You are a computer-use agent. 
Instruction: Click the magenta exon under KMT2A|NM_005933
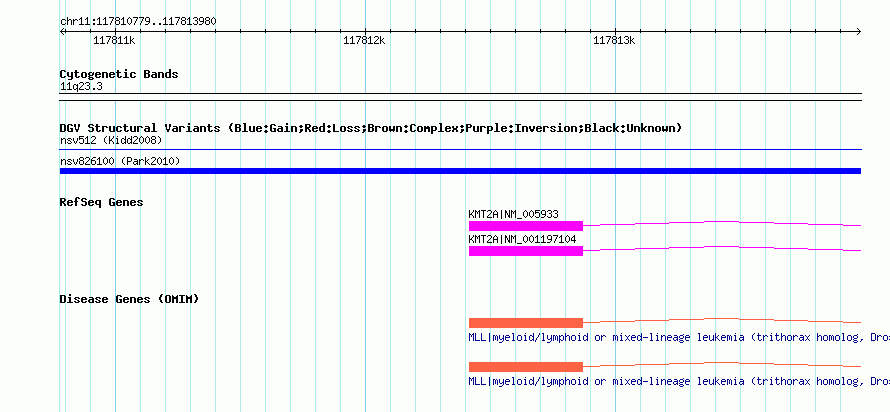coord(526,226)
